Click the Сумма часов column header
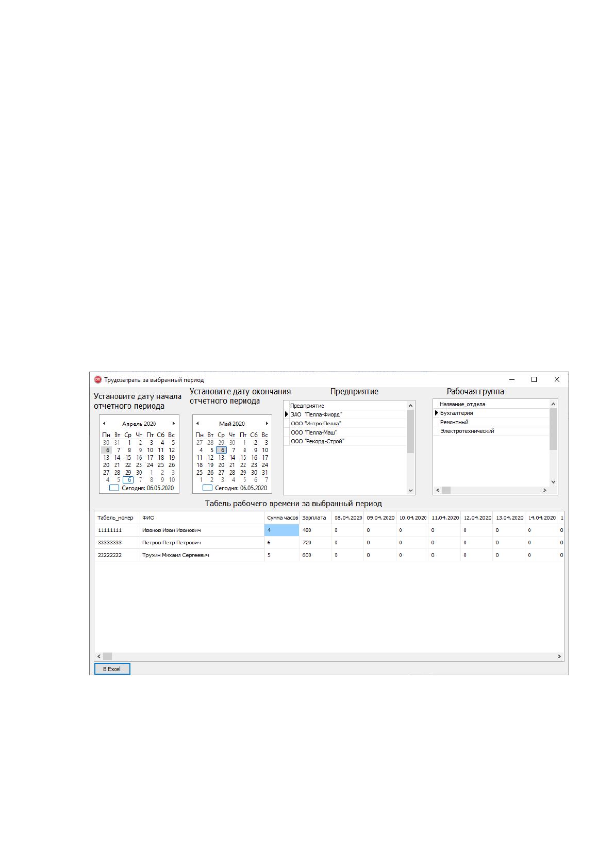The image size is (614, 868). (x=282, y=518)
